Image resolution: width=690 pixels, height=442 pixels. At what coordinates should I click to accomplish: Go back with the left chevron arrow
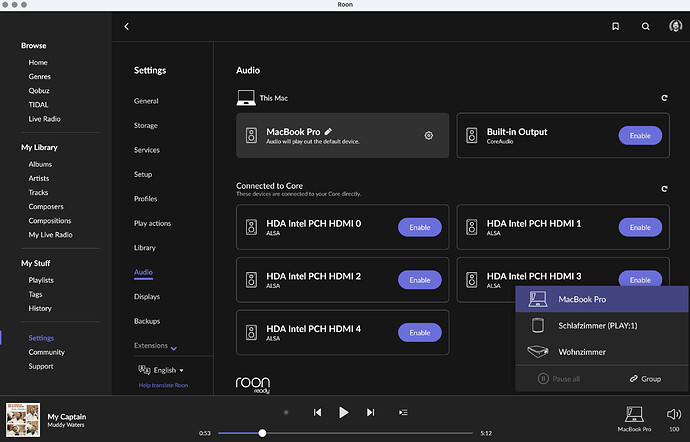127,26
